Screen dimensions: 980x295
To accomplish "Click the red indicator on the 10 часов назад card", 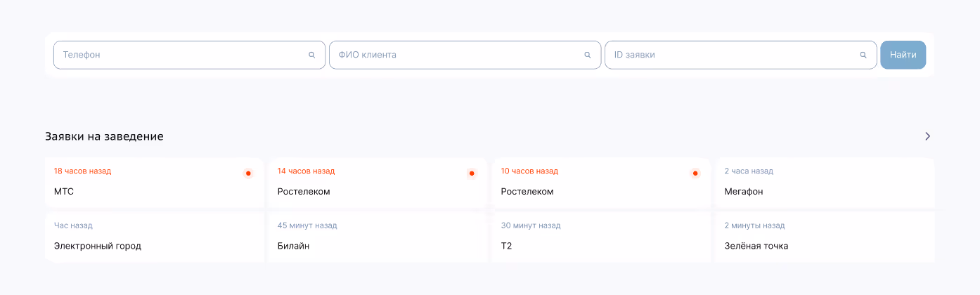I will (x=695, y=173).
